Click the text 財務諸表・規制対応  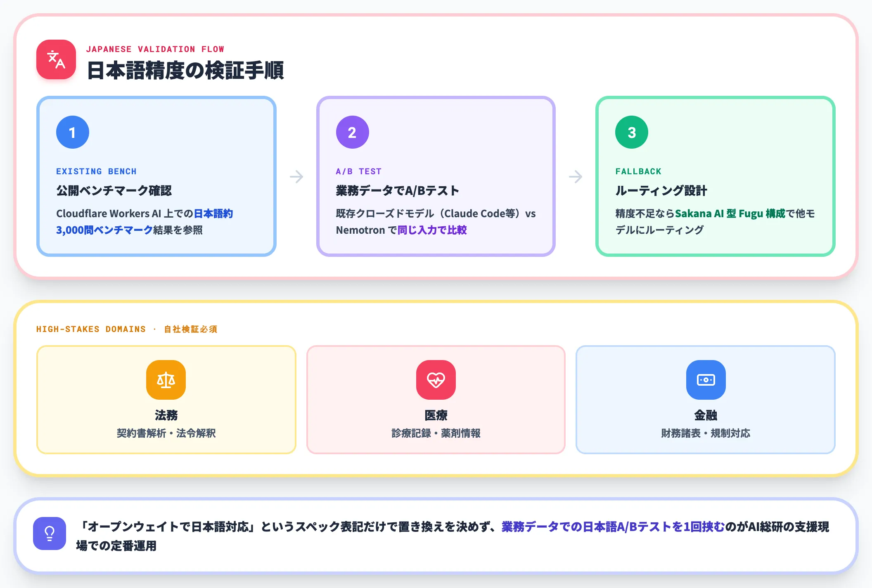pos(706,433)
